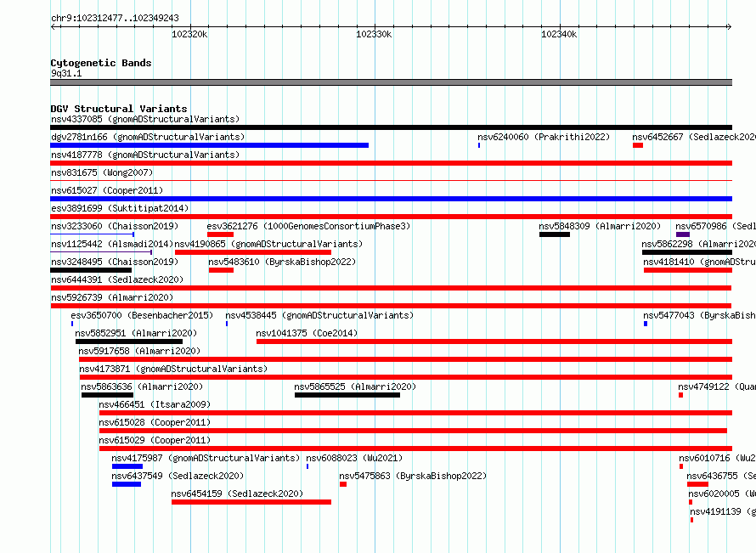Select the esv3621276 1000Genomes red bar

[x=220, y=234]
